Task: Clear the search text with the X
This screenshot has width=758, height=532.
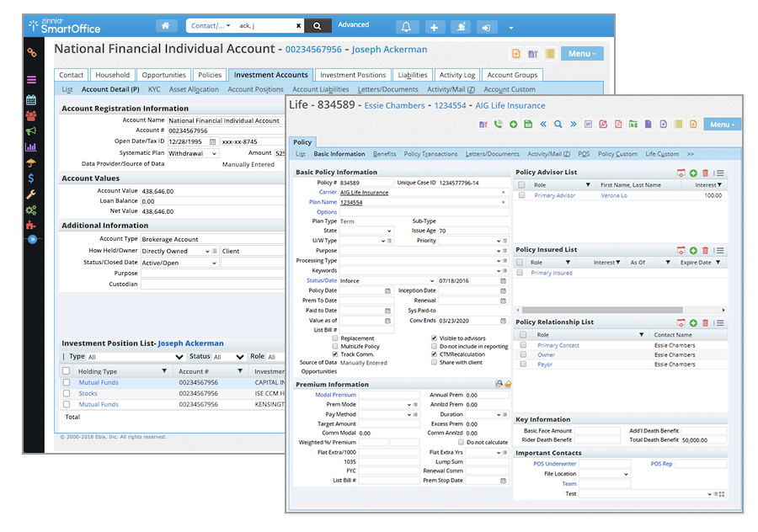Action: tap(298, 26)
